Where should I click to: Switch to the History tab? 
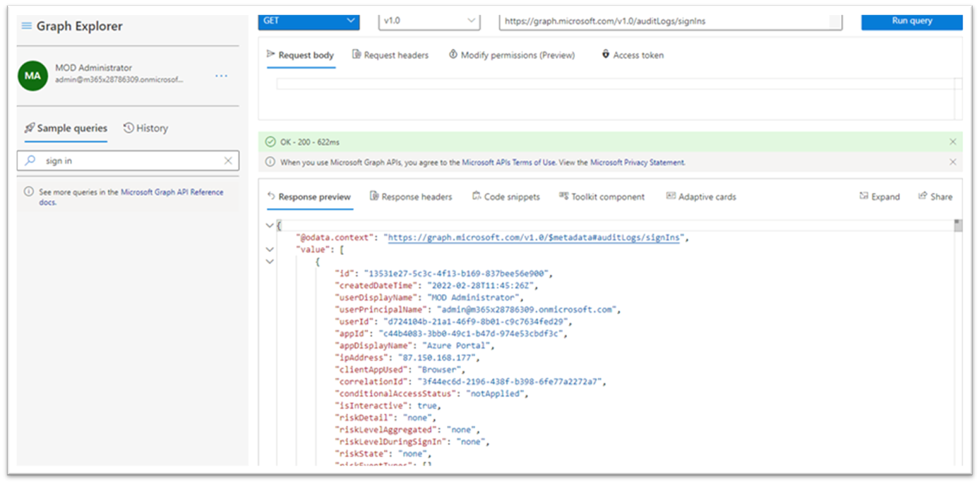pyautogui.click(x=146, y=128)
